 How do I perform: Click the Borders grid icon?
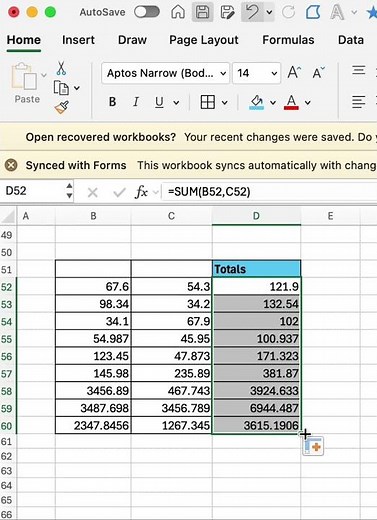pyautogui.click(x=207, y=102)
